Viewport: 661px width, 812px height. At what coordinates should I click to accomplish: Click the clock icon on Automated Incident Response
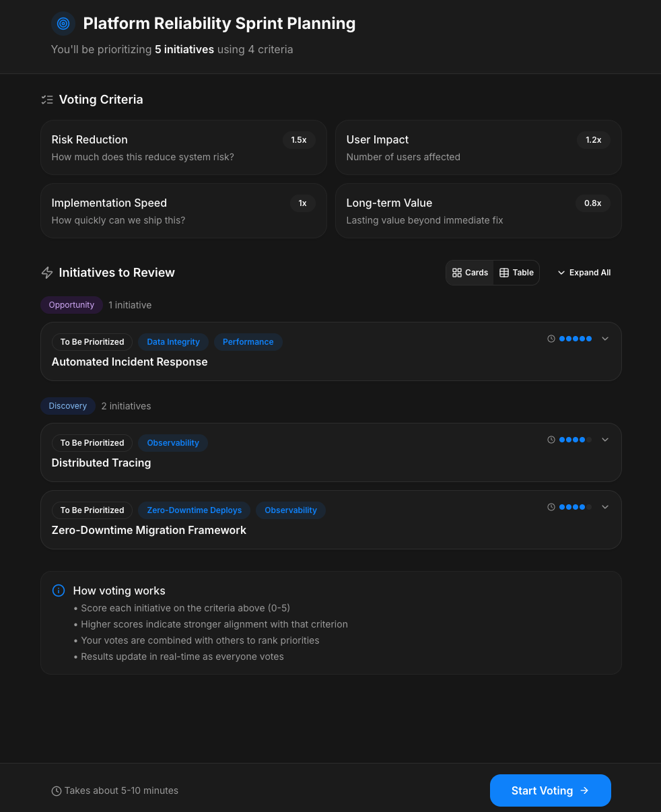(x=551, y=339)
